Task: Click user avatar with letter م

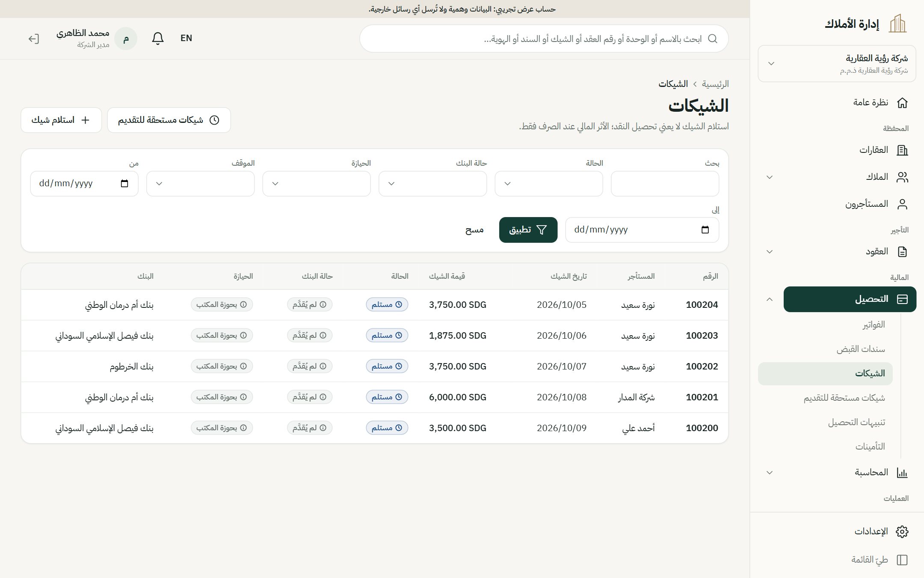Action: (x=126, y=39)
